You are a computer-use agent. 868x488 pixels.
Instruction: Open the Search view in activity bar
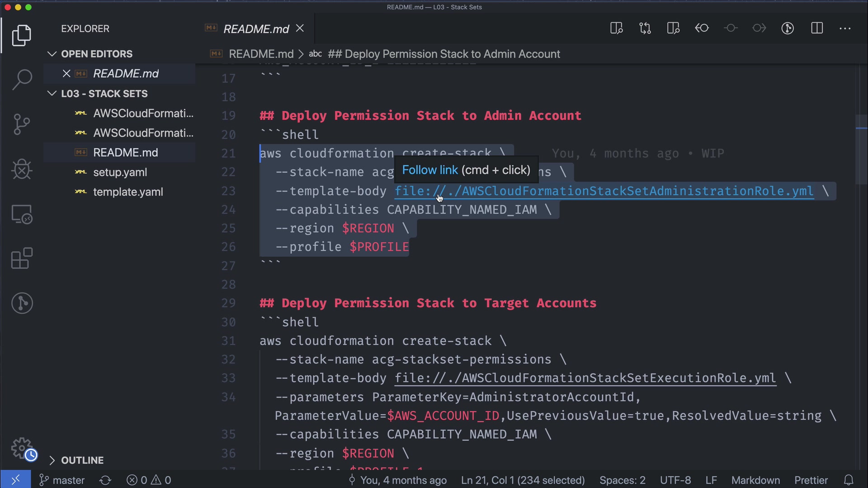click(22, 80)
